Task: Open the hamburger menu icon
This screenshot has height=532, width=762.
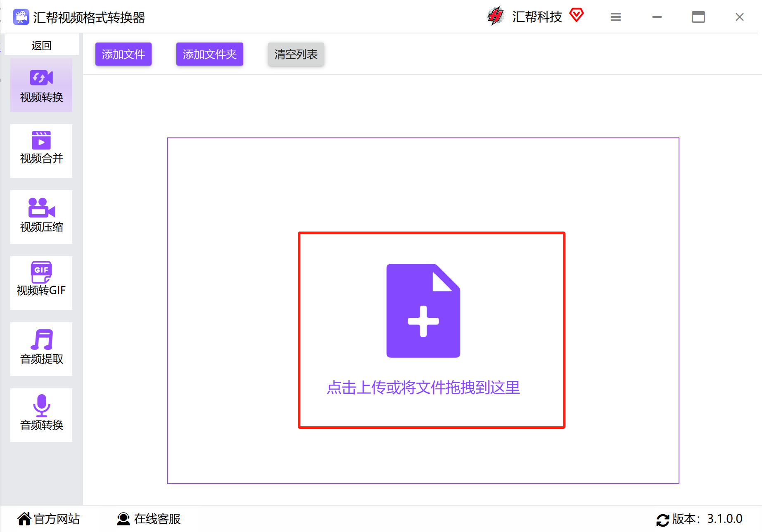Action: [615, 17]
